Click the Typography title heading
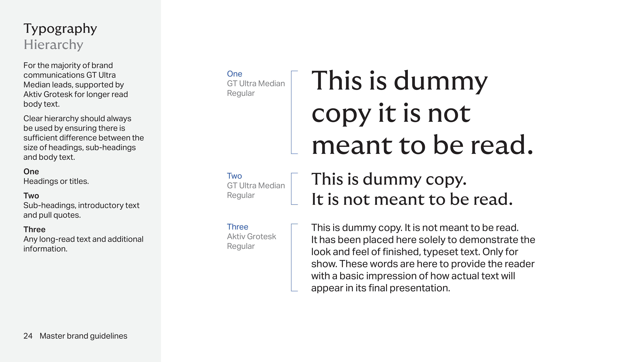 pos(60,29)
